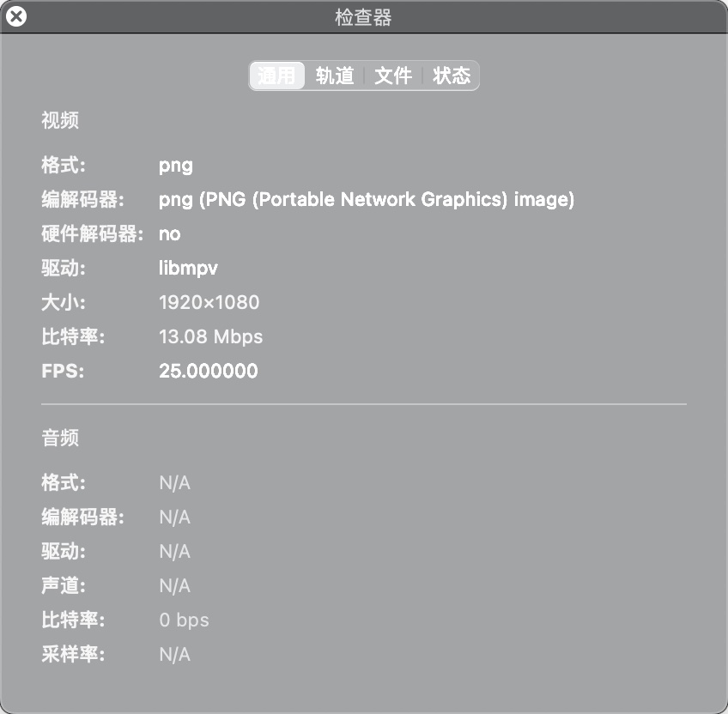Switch to the 通用 tab
Viewport: 728px width, 714px height.
277,76
